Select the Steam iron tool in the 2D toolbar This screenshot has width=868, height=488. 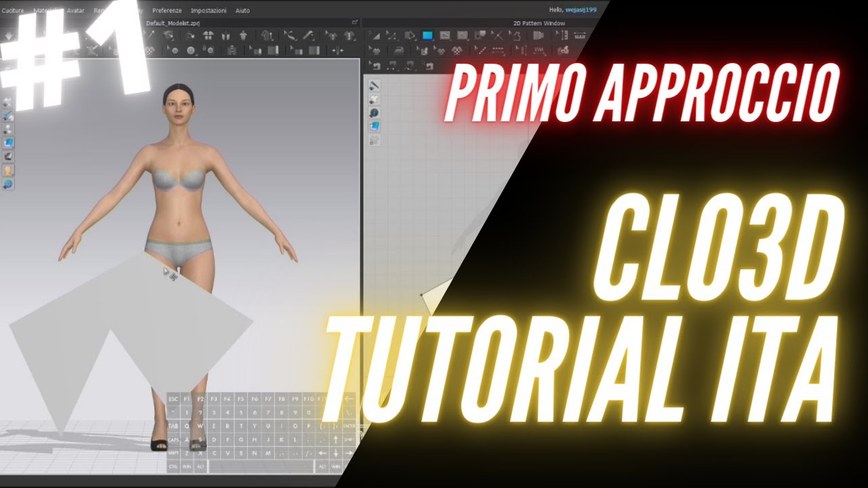click(399, 50)
